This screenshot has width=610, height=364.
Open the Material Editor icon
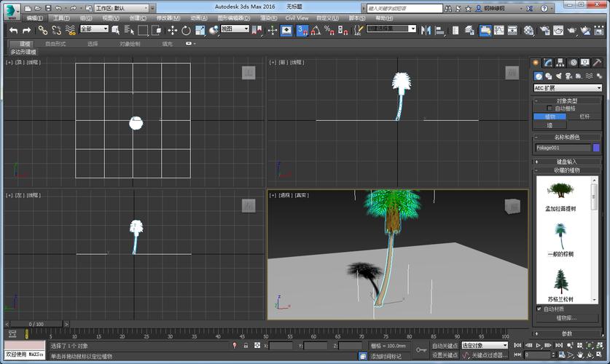[x=528, y=30]
